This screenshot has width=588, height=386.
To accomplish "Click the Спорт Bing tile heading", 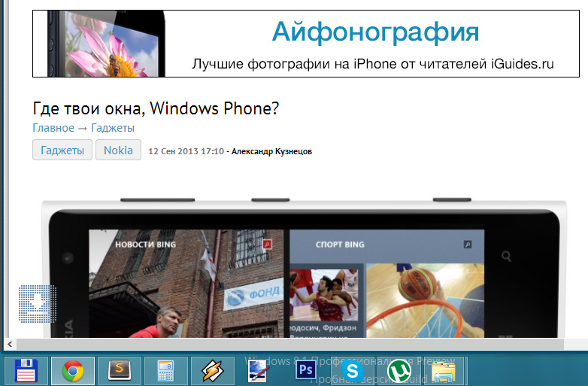I will point(340,245).
